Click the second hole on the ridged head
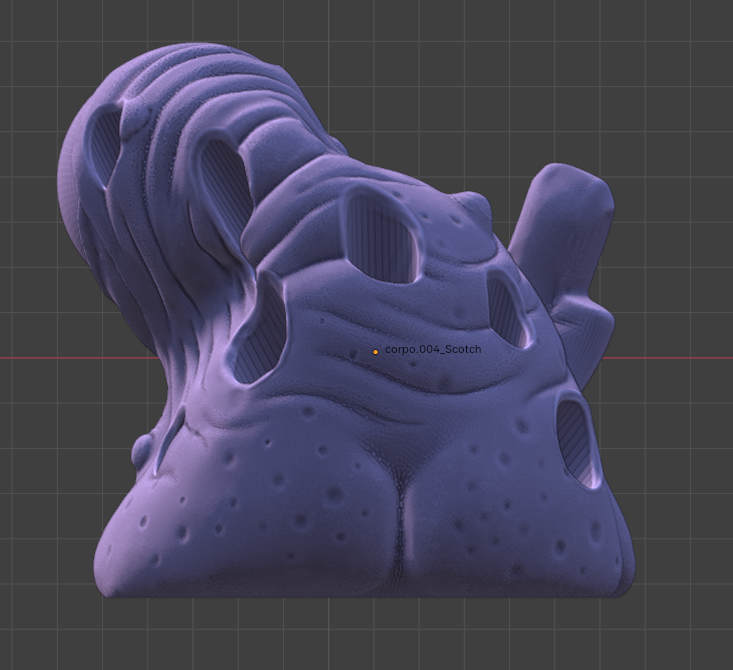The height and width of the screenshot is (670, 733). click(225, 180)
